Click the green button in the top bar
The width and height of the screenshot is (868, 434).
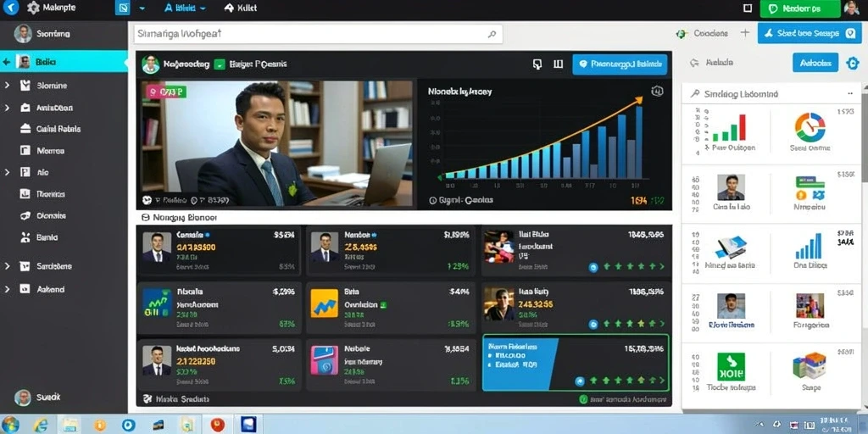point(800,8)
